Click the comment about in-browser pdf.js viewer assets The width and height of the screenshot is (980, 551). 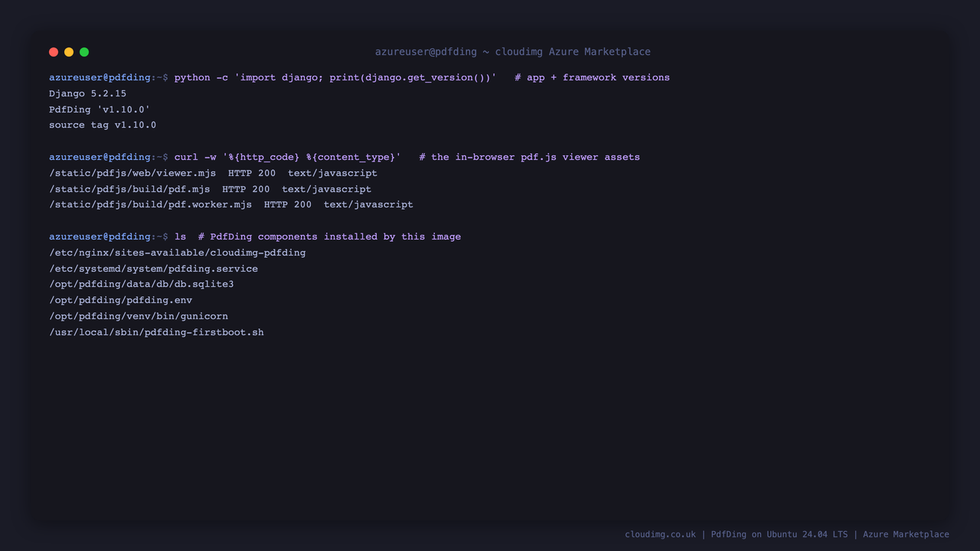[x=529, y=157]
